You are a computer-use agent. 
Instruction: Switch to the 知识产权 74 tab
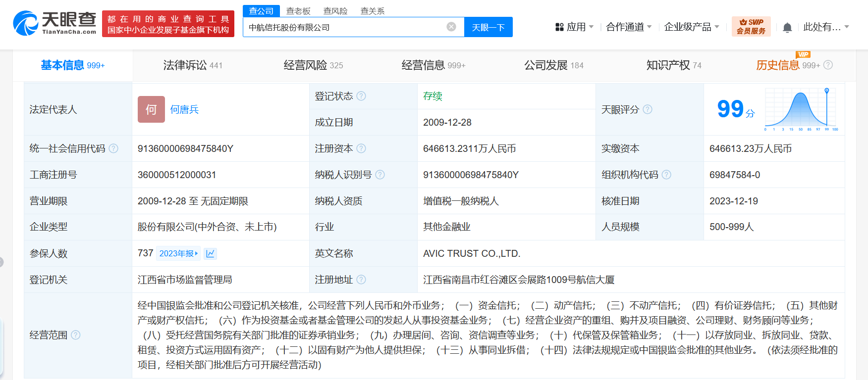(x=674, y=65)
